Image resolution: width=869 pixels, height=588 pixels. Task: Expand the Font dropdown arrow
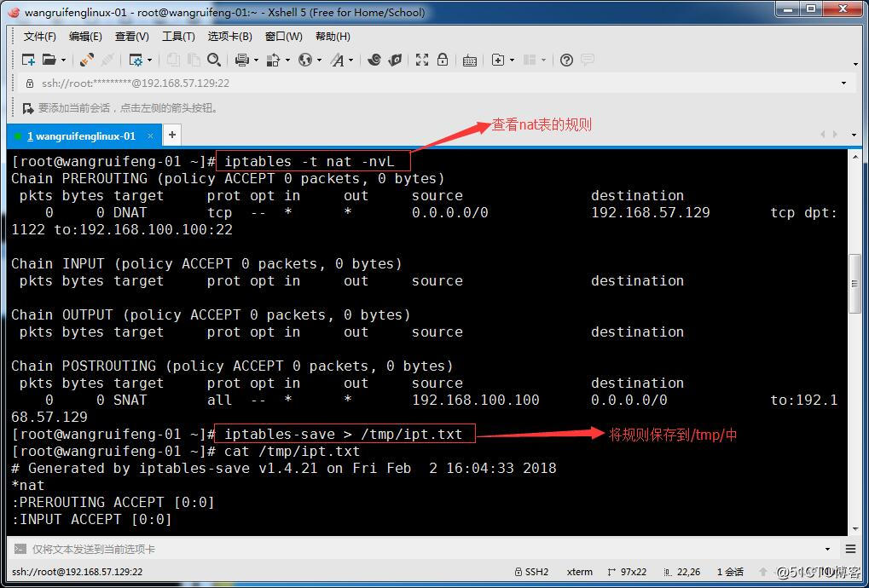(351, 60)
